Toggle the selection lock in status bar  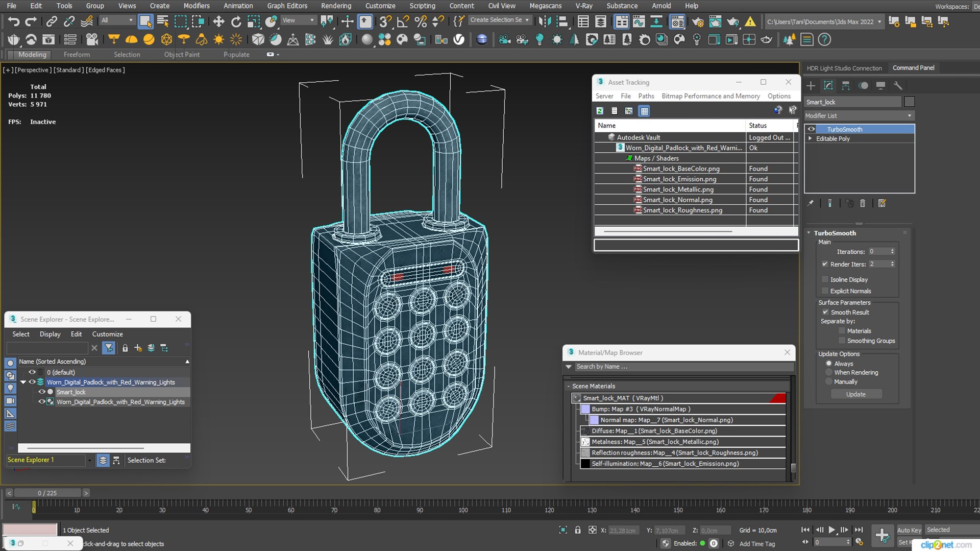coord(578,530)
